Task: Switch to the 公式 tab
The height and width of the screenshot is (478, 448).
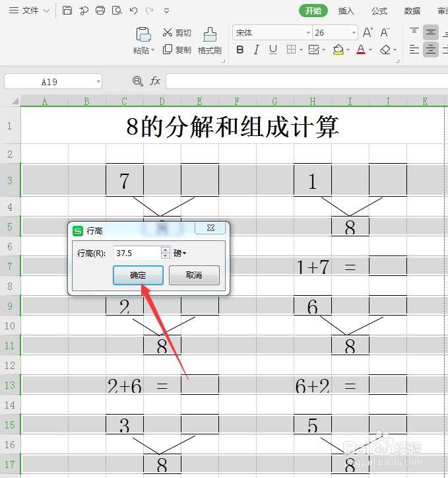Action: point(379,11)
